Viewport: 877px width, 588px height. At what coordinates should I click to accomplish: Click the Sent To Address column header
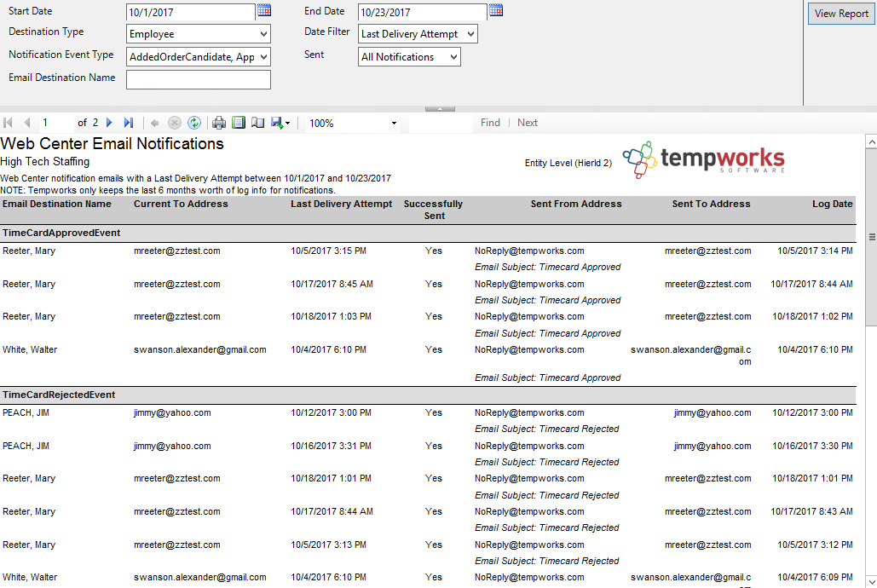point(711,204)
